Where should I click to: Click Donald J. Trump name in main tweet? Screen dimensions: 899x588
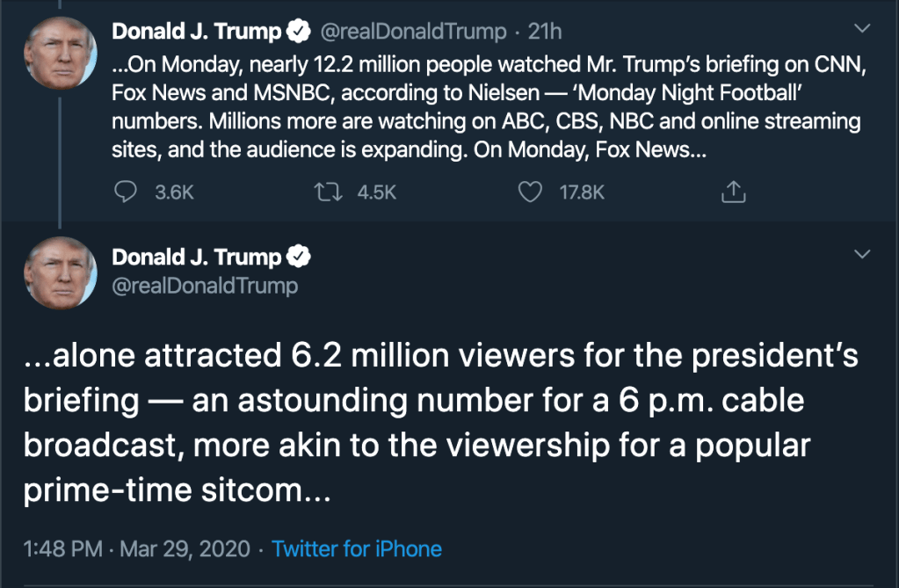click(197, 258)
